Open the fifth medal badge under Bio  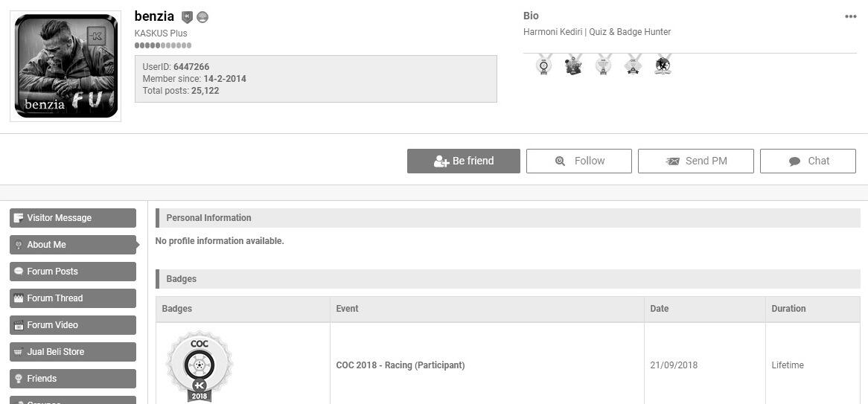point(663,65)
